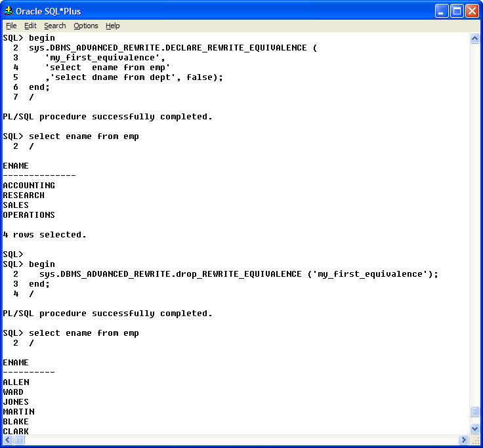Click the horizontal scrollbar thumb
This screenshot has width=483, height=448.
pyautogui.click(x=19, y=439)
